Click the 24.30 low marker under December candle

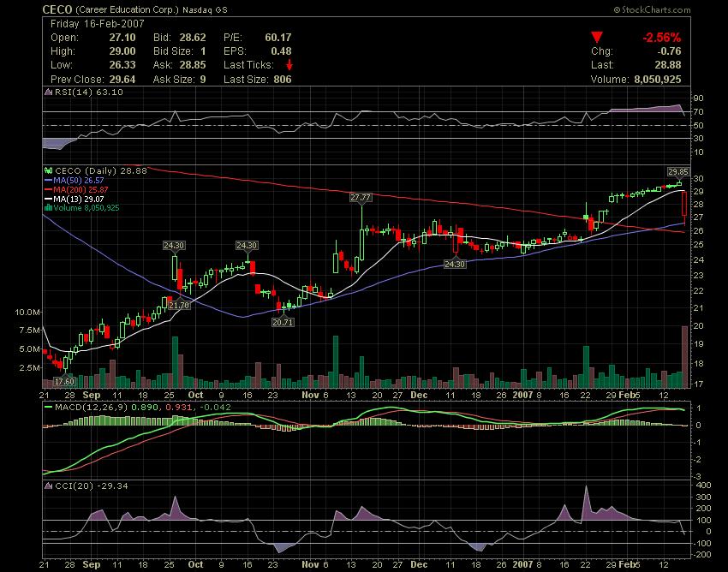point(454,264)
